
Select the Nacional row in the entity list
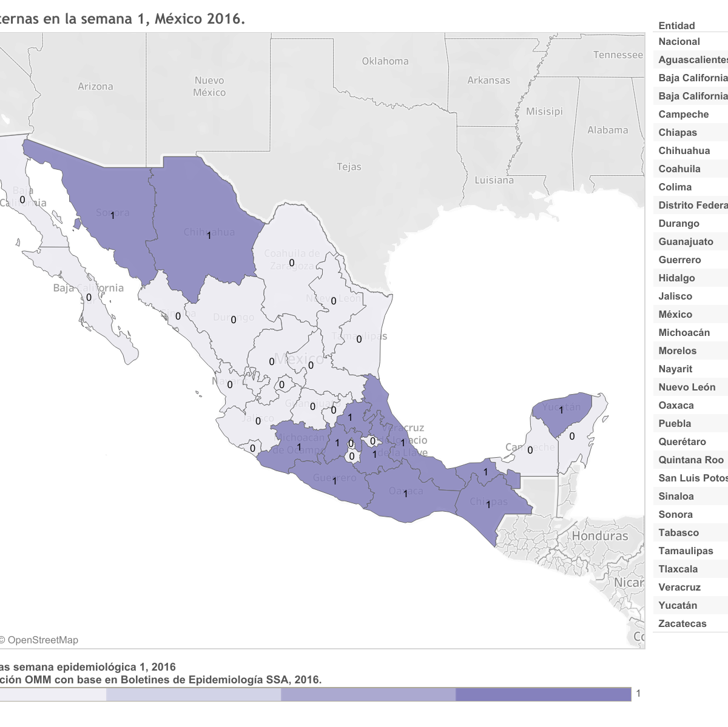(679, 42)
